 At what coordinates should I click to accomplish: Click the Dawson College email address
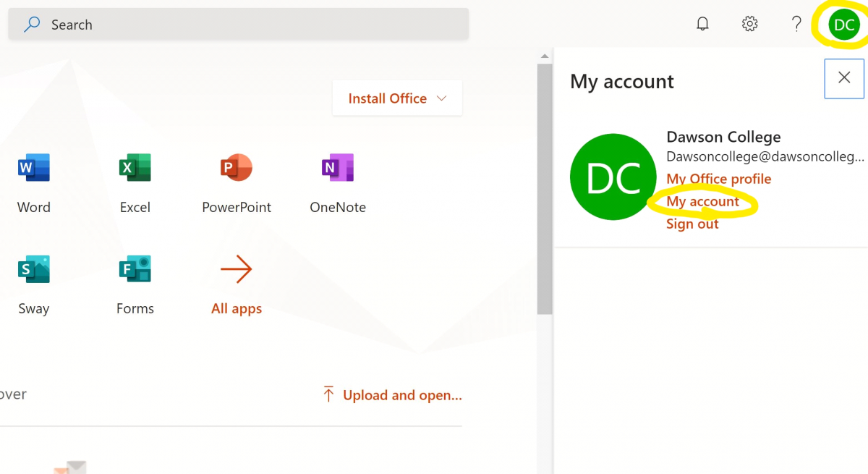tap(765, 156)
